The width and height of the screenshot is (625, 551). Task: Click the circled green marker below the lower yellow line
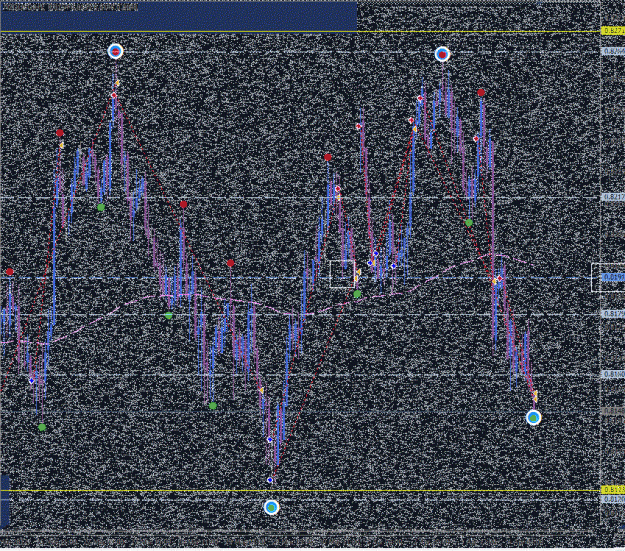pos(271,507)
